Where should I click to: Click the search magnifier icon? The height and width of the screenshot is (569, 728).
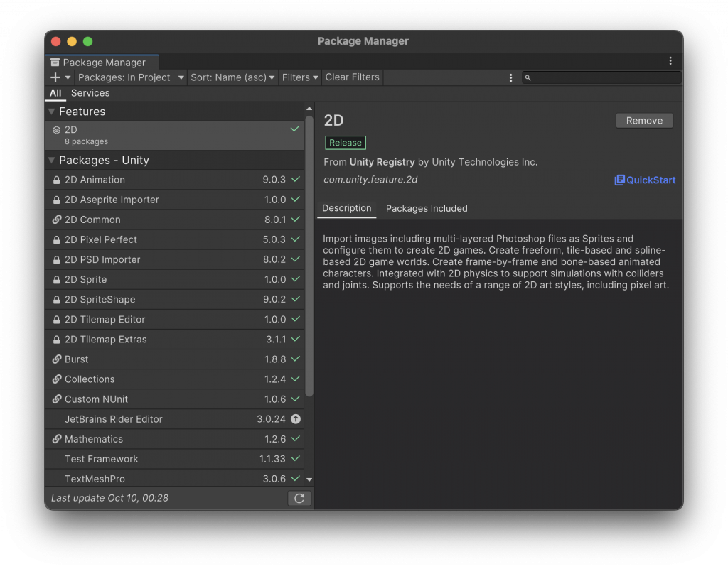click(528, 78)
